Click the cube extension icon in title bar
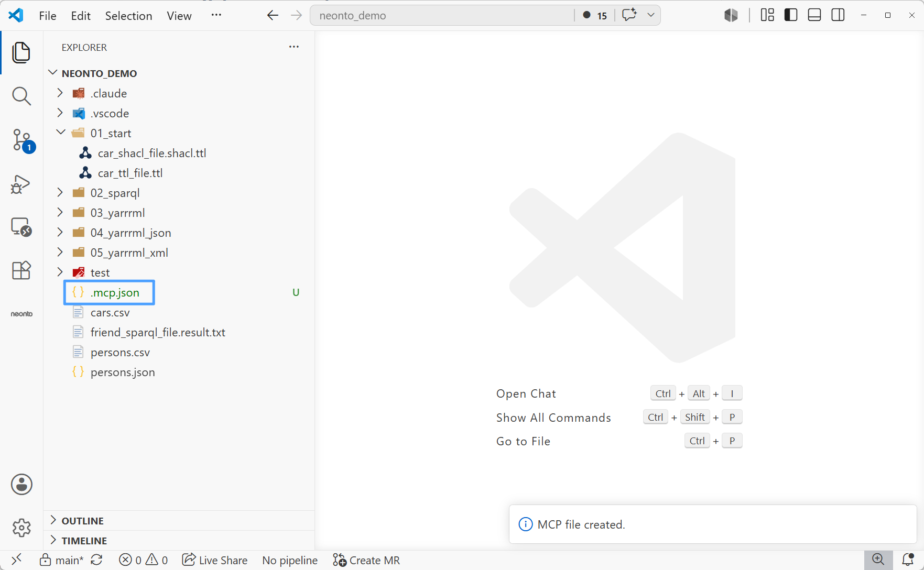The image size is (924, 570). [x=731, y=15]
